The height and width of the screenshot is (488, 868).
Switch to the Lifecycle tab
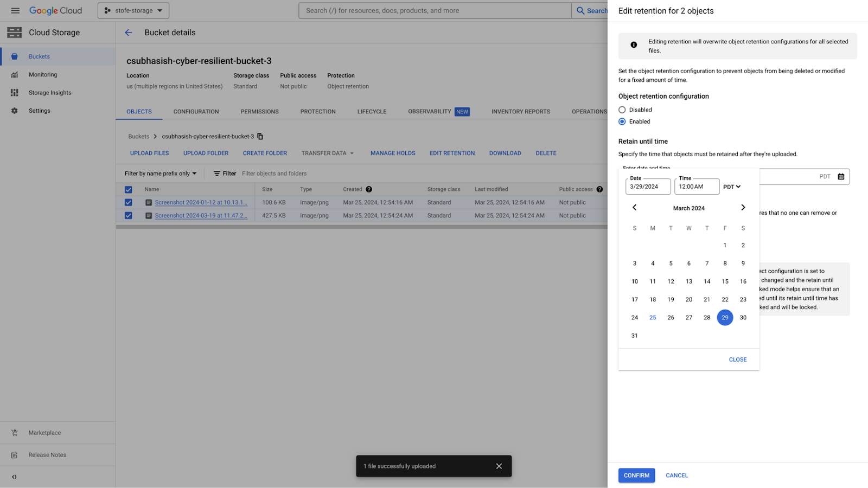372,112
